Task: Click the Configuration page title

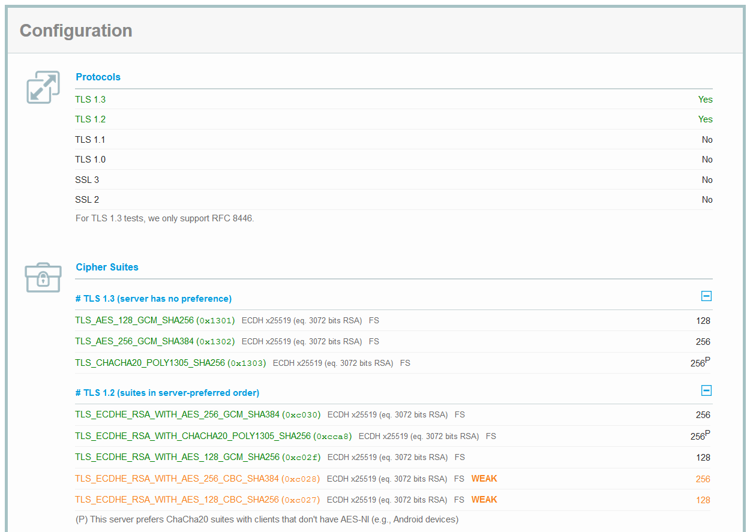Action: tap(76, 30)
